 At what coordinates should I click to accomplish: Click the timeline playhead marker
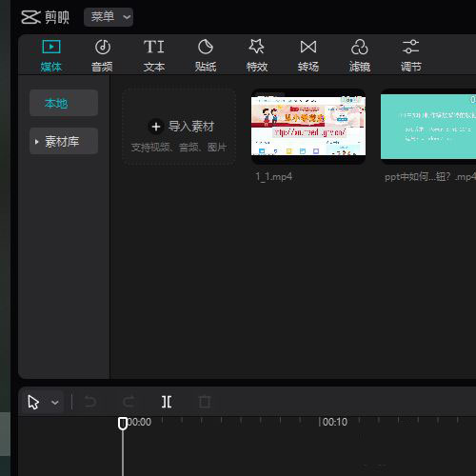point(123,424)
